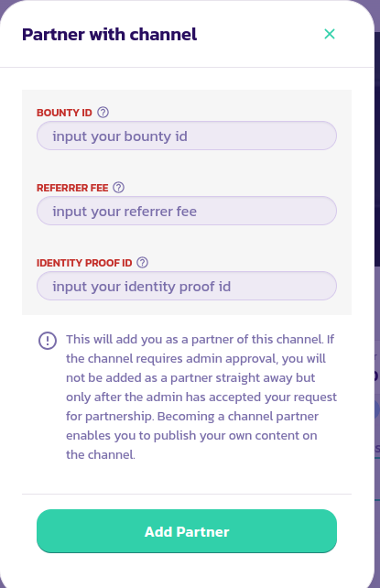Click the 'Becoming a channel partner' text
The width and height of the screenshot is (380, 588).
coord(238,416)
